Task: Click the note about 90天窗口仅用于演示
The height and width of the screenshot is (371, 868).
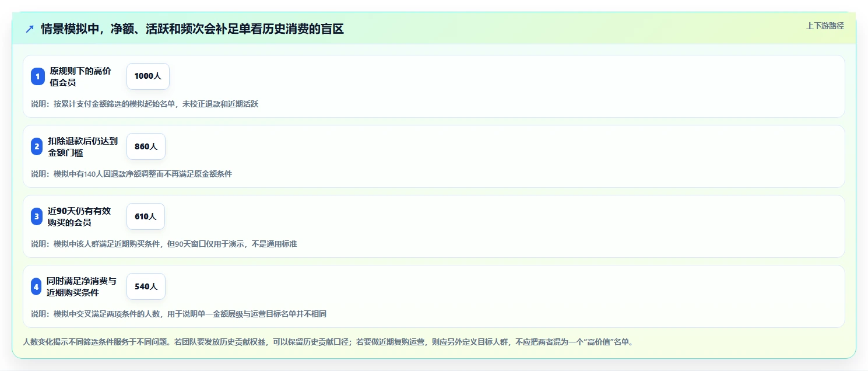Action: 164,244
